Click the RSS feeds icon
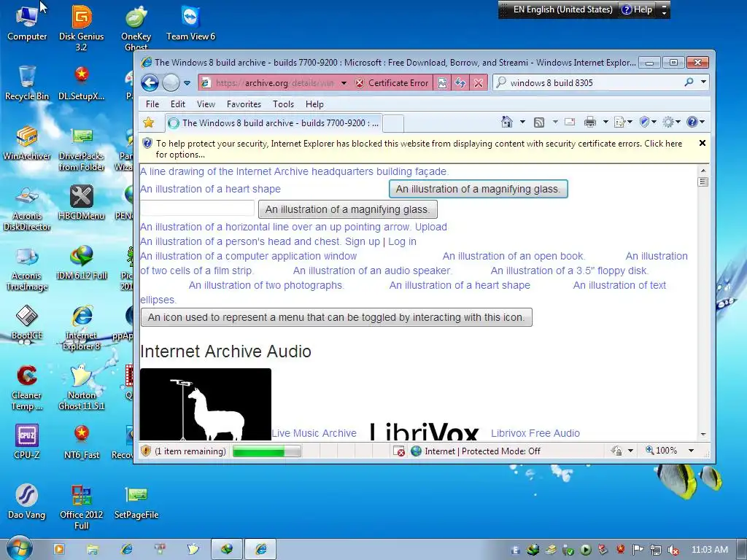 [539, 122]
